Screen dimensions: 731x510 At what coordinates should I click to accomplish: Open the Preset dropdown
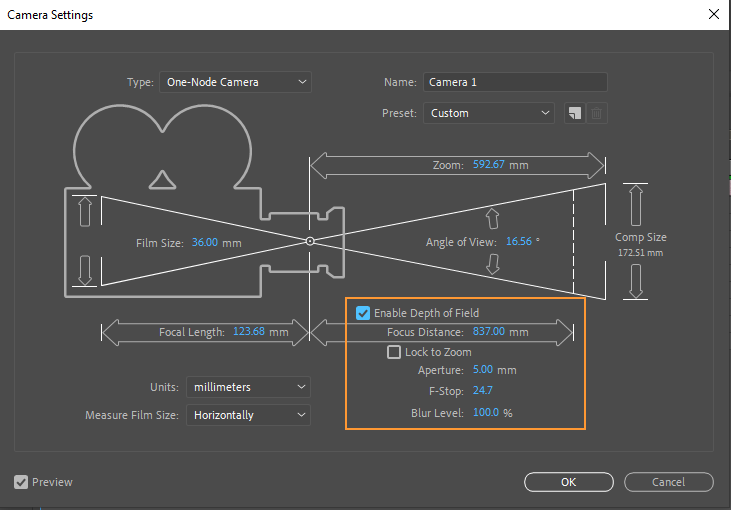[x=489, y=113]
